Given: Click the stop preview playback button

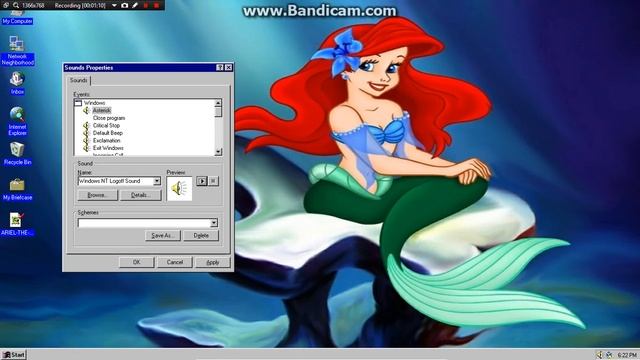Looking at the screenshot, I should 213,181.
